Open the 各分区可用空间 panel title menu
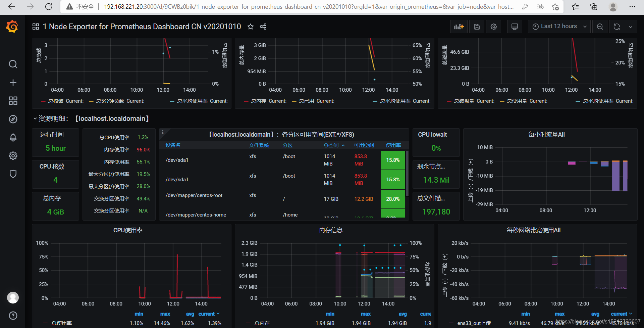Viewport: 644px width, 328px height. [x=281, y=135]
